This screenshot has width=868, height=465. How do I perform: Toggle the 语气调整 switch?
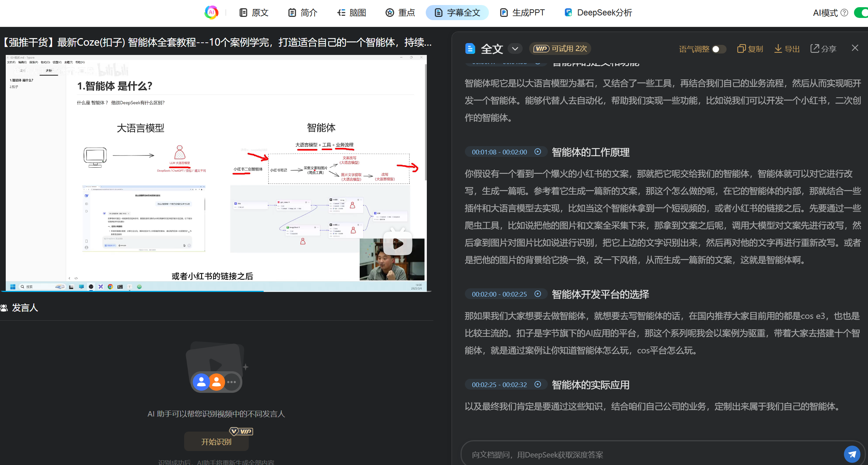(x=719, y=49)
